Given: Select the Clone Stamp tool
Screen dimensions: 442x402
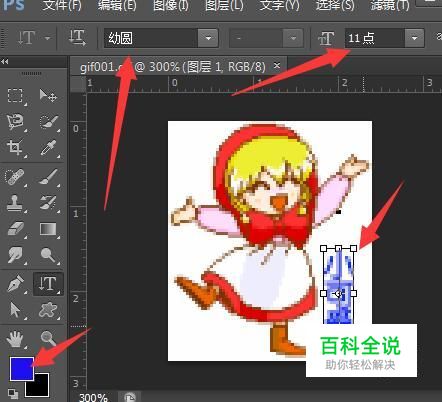Looking at the screenshot, I should pyautogui.click(x=15, y=203).
